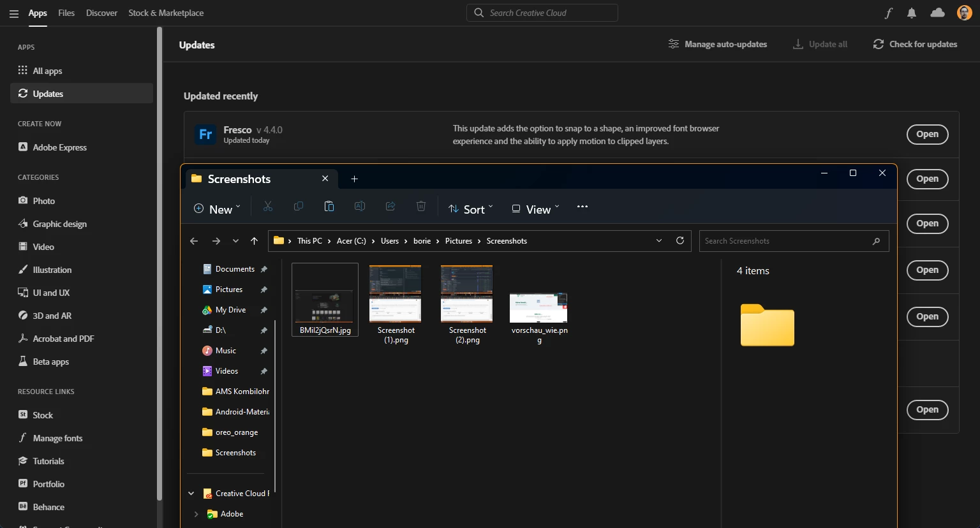Viewport: 980px width, 528px height.
Task: Open the fonts icon in Creative Cloud header
Action: (x=888, y=13)
